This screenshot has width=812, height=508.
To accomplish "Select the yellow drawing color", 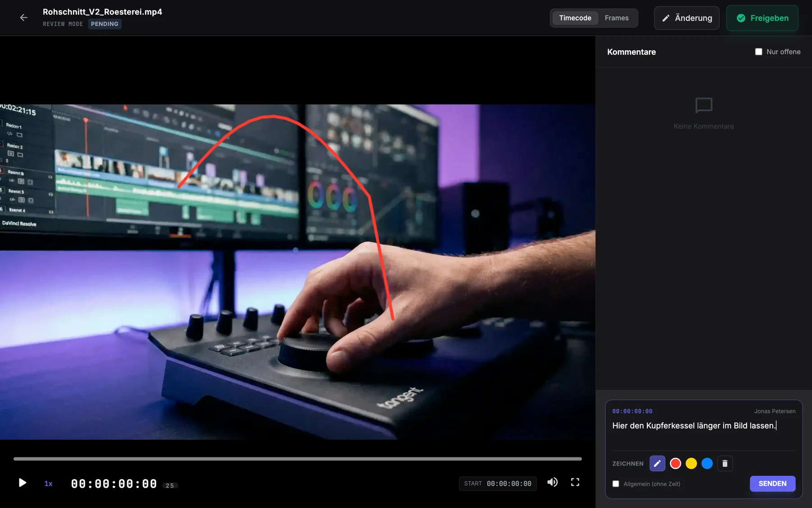I will pos(691,463).
